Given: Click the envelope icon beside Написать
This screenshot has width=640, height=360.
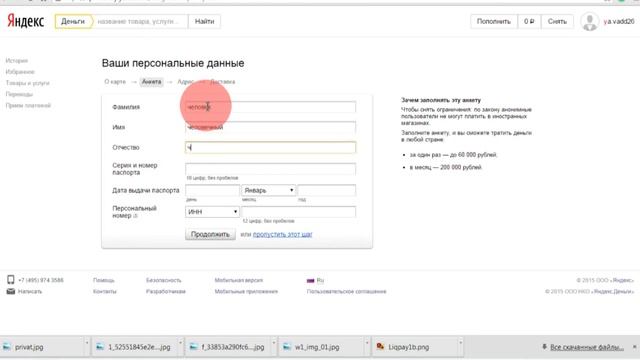Looking at the screenshot, I should pyautogui.click(x=11, y=291).
